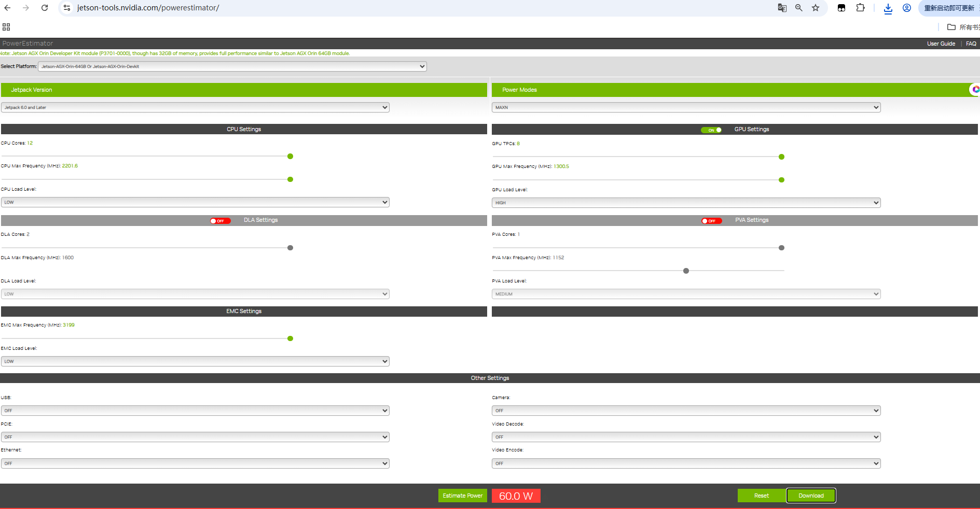Open the FAQ link
This screenshot has width=980, height=509.
[x=971, y=44]
